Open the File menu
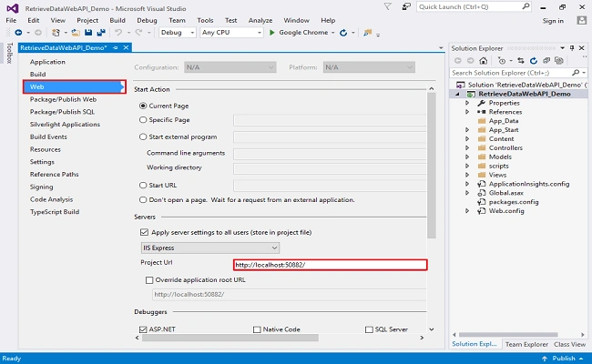The width and height of the screenshot is (592, 364). point(11,20)
